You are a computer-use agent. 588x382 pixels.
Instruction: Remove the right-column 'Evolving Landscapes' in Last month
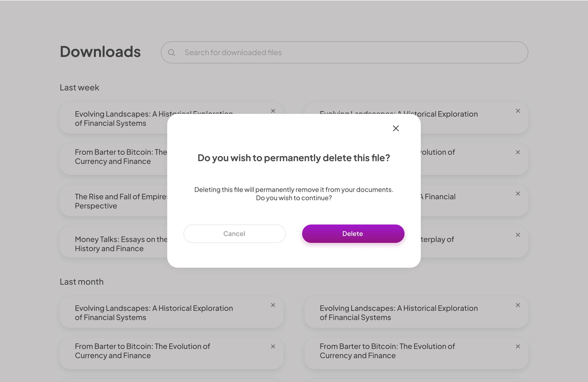(x=518, y=305)
